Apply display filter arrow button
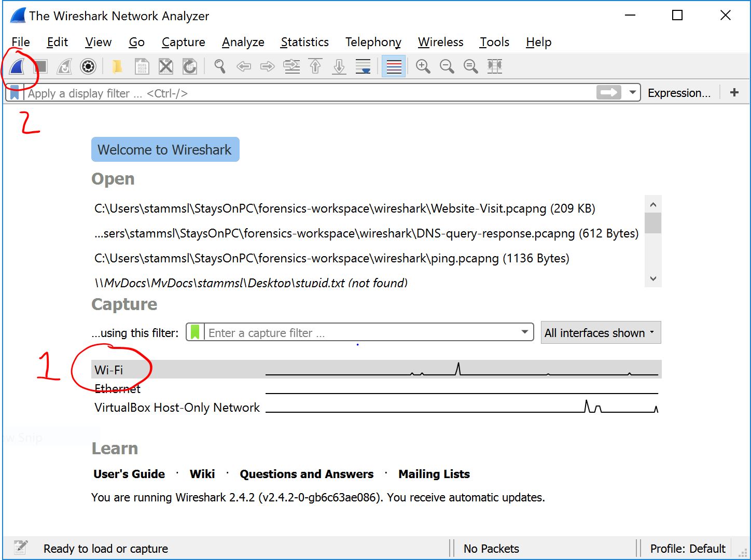This screenshot has height=560, width=751. (609, 93)
